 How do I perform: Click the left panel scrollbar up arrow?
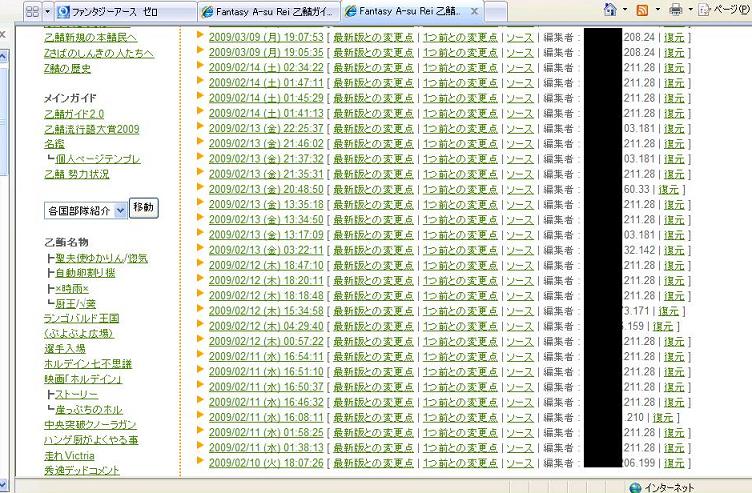click(x=3, y=57)
